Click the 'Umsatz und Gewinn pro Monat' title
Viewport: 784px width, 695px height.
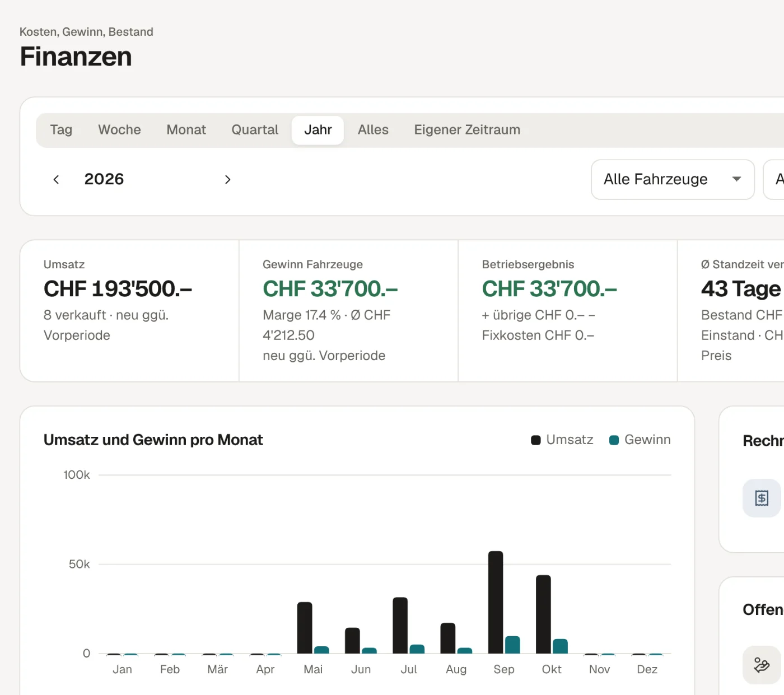[153, 440]
